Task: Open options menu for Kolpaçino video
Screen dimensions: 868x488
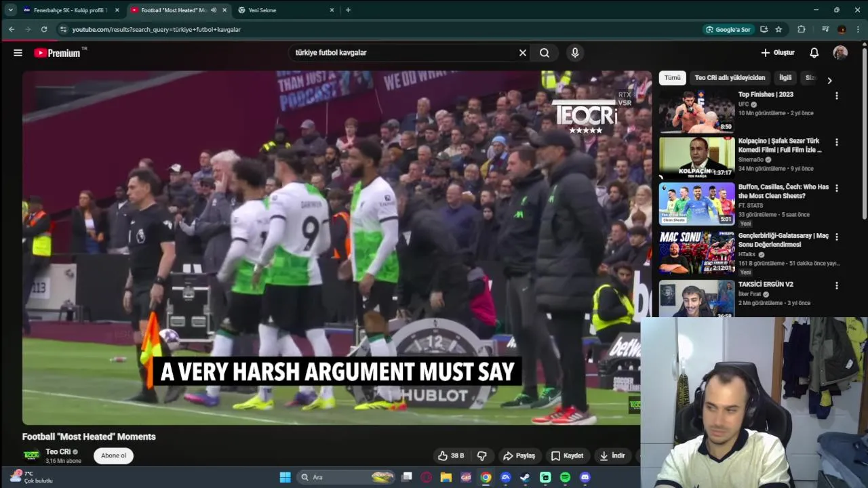Action: (x=836, y=142)
